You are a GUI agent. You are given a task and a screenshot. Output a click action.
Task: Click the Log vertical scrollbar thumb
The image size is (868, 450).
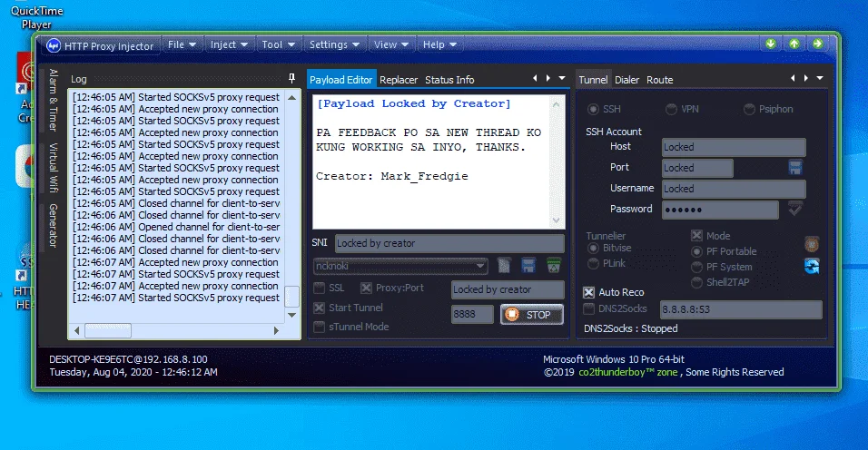pos(291,297)
